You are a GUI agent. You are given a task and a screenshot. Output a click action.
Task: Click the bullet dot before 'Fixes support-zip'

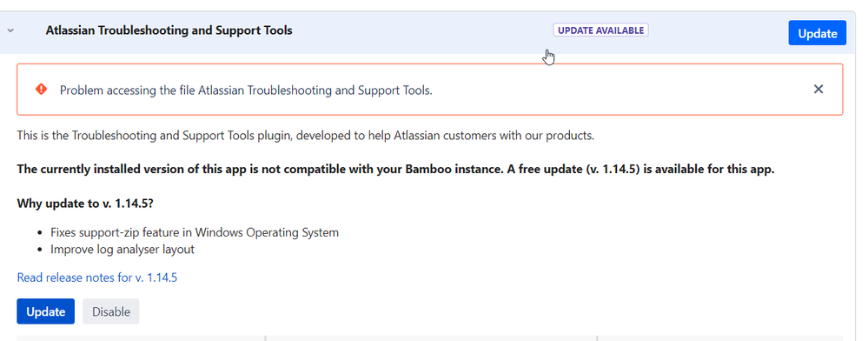coord(39,233)
